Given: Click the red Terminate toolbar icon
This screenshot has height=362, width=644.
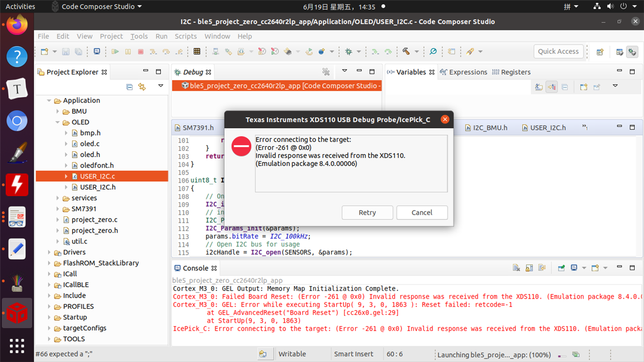Looking at the screenshot, I should click(x=140, y=51).
